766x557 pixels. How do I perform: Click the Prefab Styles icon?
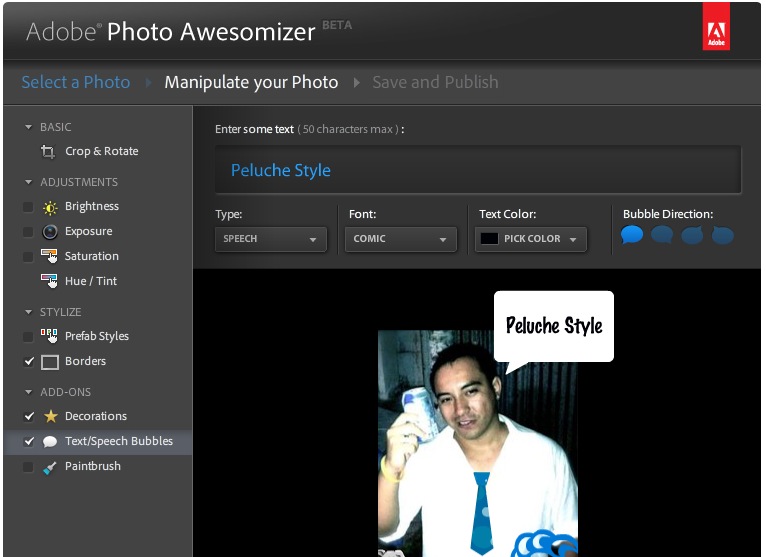pos(50,336)
